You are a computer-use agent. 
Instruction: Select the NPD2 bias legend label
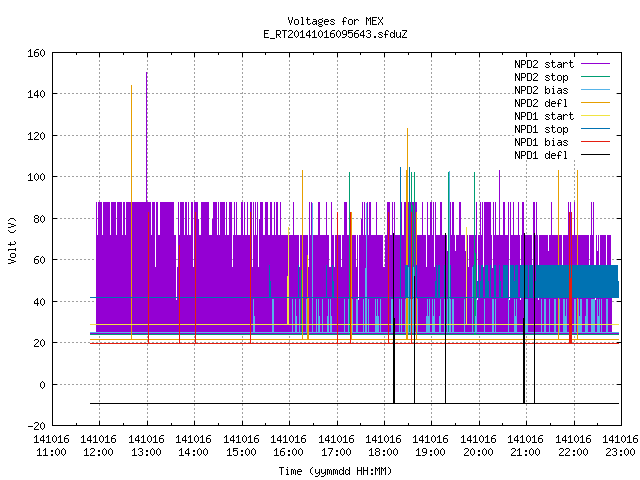click(541, 90)
